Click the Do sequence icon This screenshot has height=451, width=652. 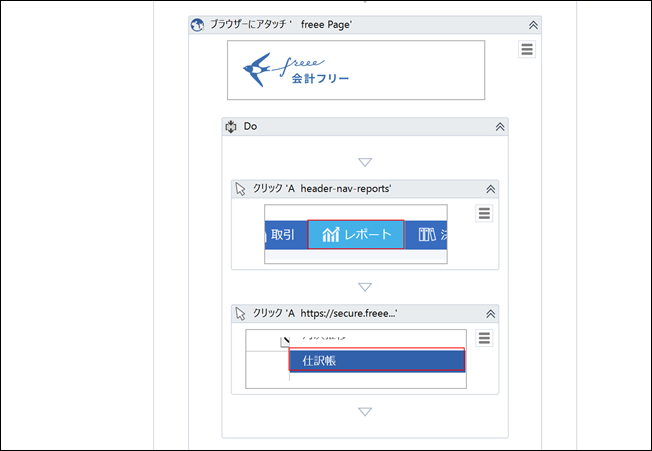click(x=231, y=126)
